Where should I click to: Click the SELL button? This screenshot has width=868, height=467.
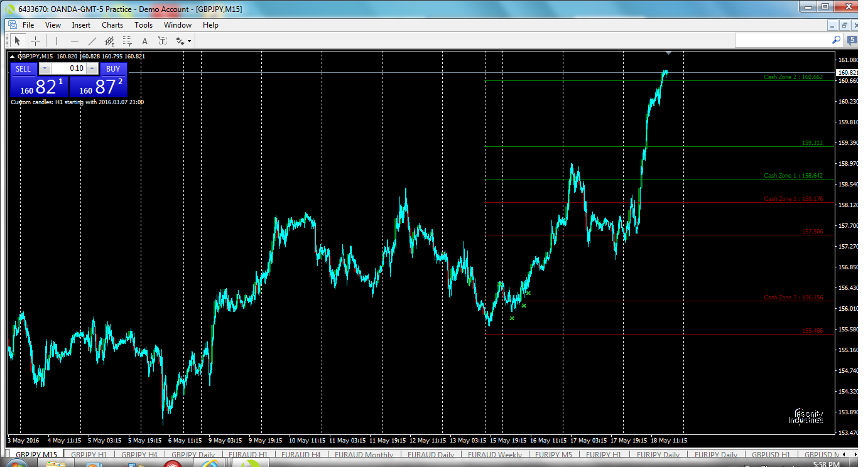point(23,68)
